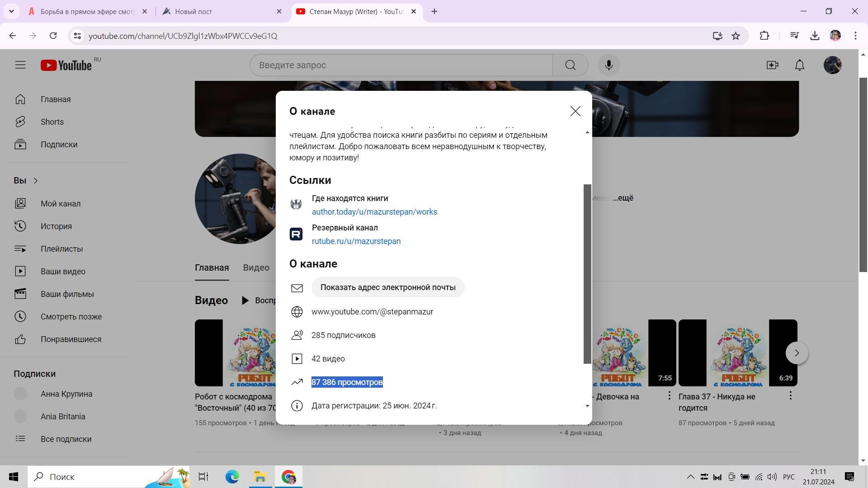The width and height of the screenshot is (868, 488).
Task: Open the author.today/u/mazurstepan/works link
Action: (374, 212)
